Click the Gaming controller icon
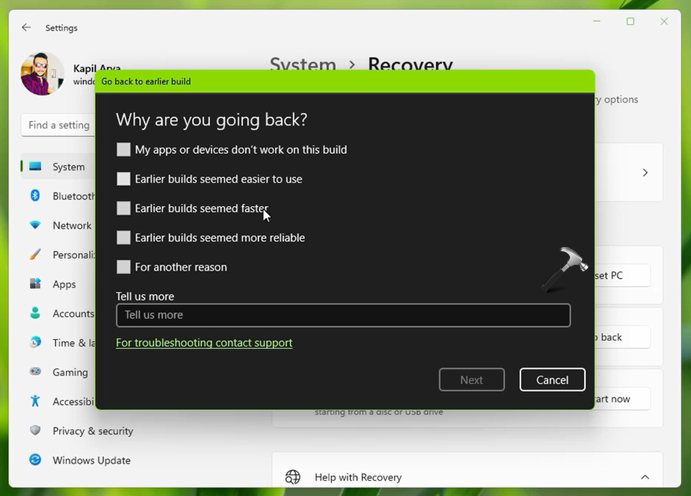This screenshot has width=691, height=496. point(35,372)
